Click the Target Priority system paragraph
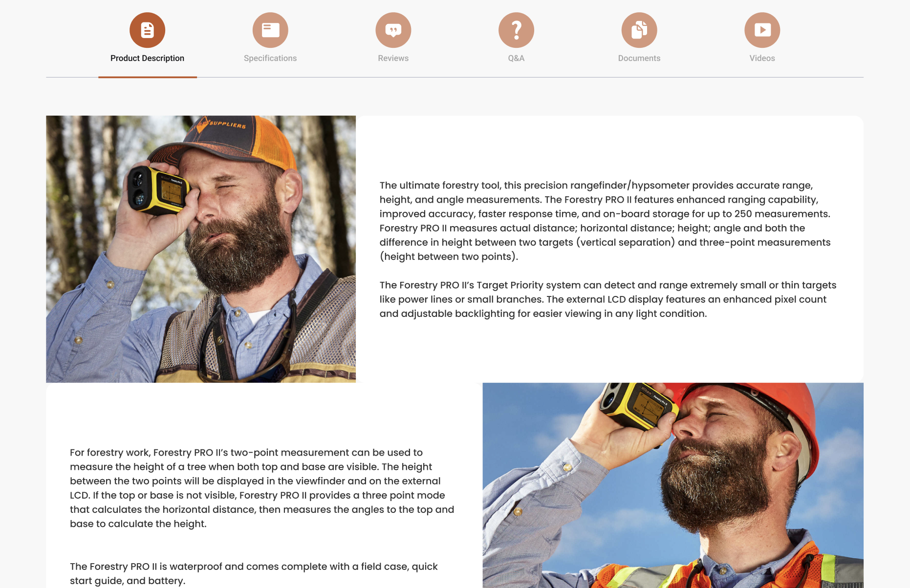Image resolution: width=910 pixels, height=588 pixels. [608, 299]
